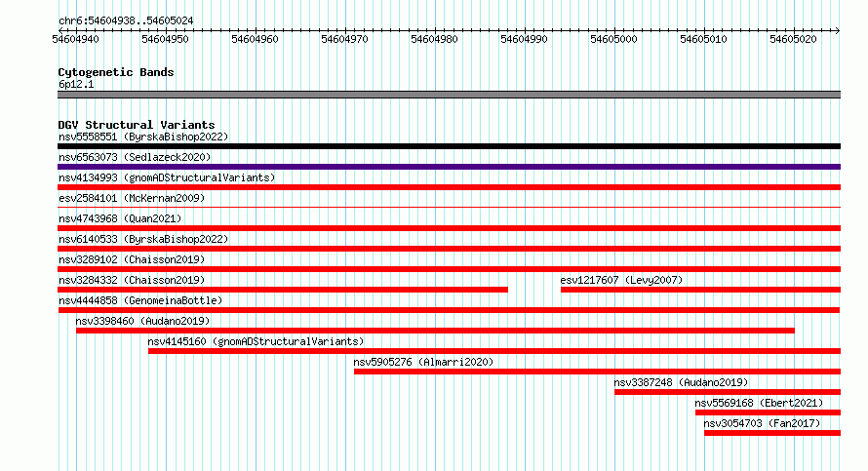Select the nsv3398460 red bar
Viewport: 868px width, 471px height.
(435, 331)
